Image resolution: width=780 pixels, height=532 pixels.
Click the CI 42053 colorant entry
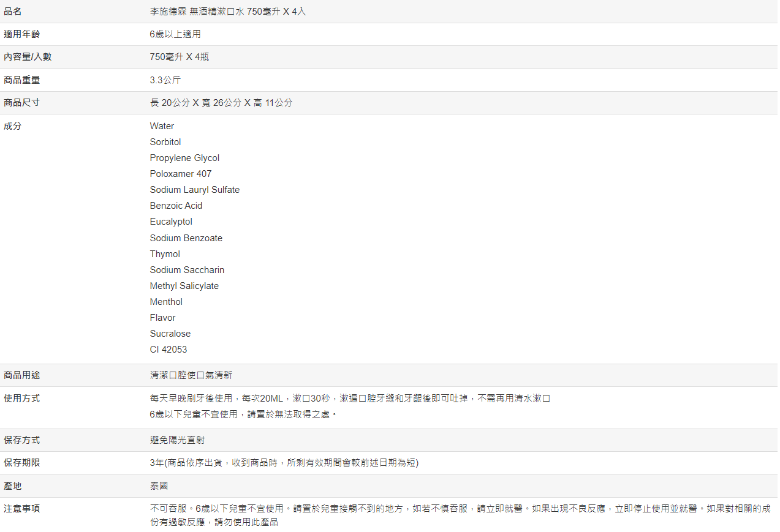tap(168, 350)
